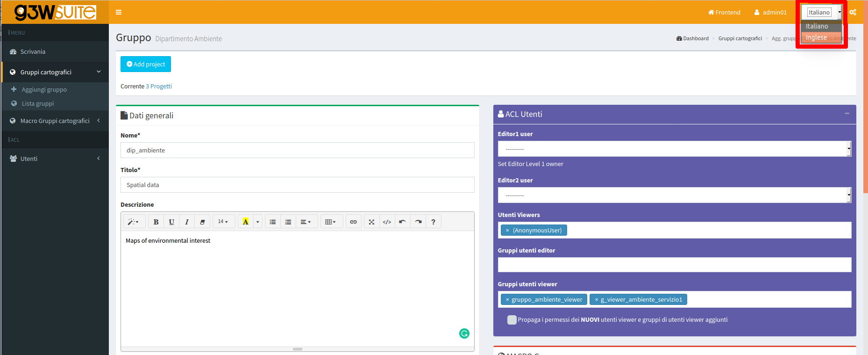
Task: Open the editor help question mark
Action: click(x=433, y=222)
